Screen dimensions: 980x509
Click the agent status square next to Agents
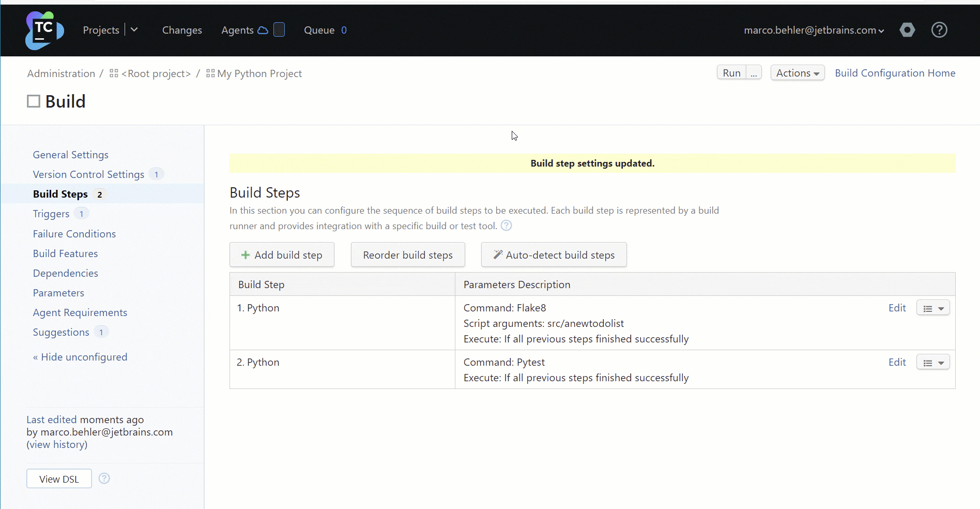coord(279,29)
